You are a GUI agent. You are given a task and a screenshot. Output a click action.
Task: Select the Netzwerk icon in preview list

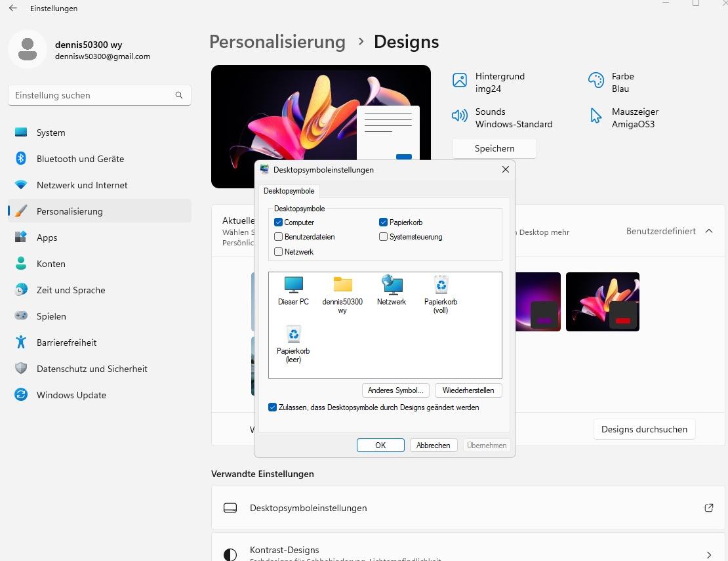tap(392, 291)
